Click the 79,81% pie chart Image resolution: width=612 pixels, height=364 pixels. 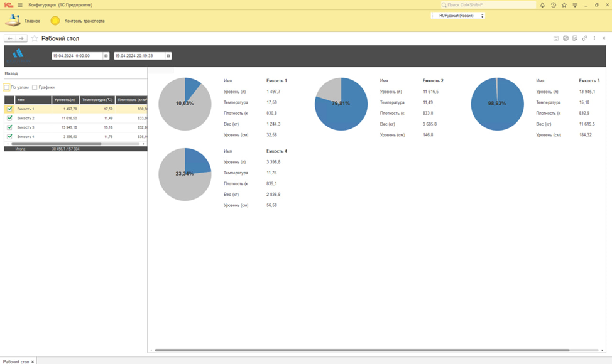(x=341, y=104)
